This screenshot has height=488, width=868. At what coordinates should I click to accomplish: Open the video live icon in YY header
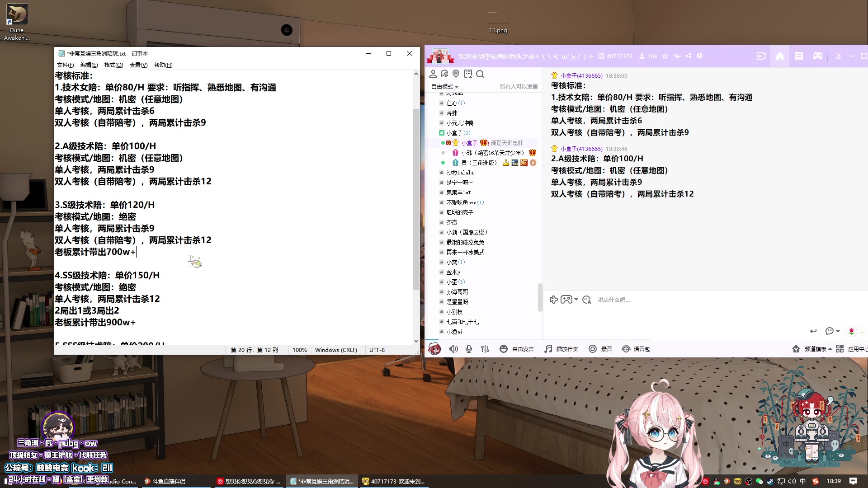[x=761, y=56]
